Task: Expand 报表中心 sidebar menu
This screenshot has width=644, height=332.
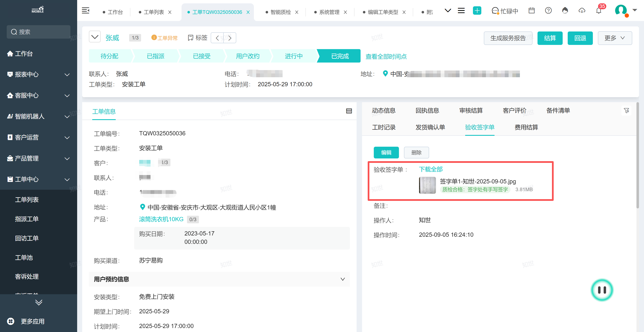Action: pos(39,75)
